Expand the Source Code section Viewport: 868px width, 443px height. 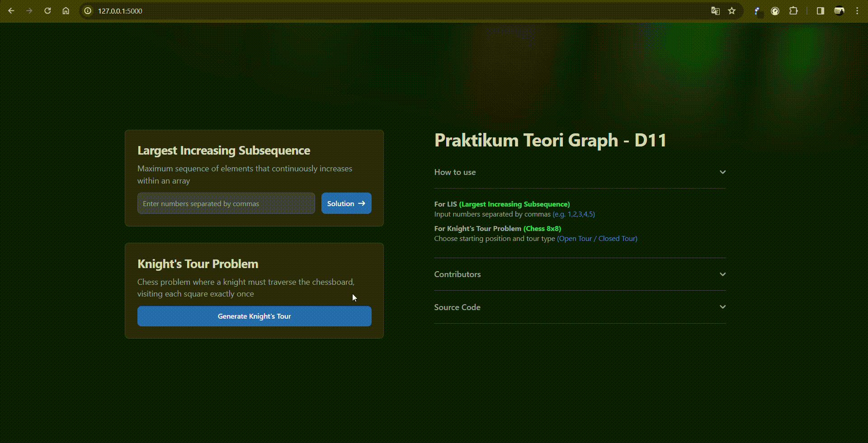722,307
